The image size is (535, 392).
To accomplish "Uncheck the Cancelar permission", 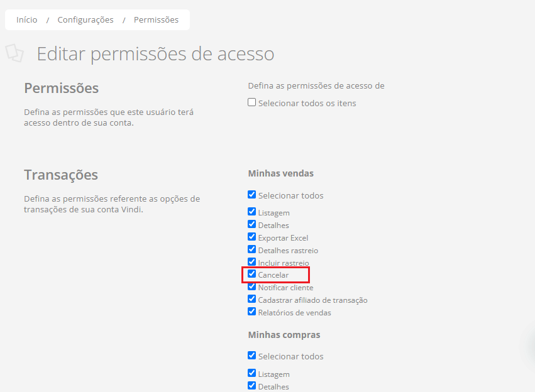I will click(252, 274).
